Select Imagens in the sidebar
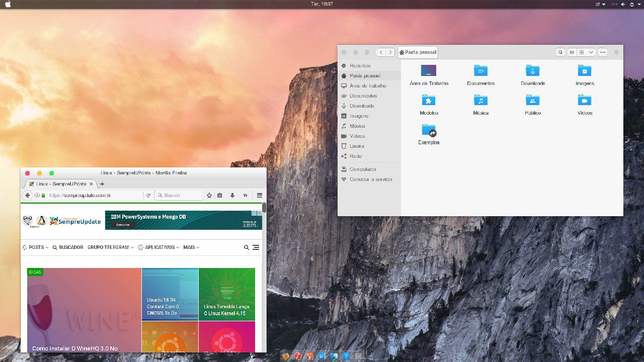The height and width of the screenshot is (362, 644). click(x=369, y=116)
